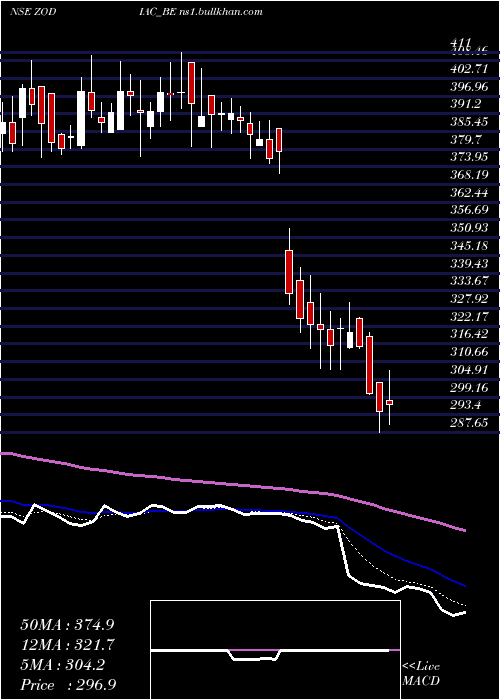Screen dimensions: 500x700
Task: Click the 379.7 price axis label
Action: tap(467, 140)
